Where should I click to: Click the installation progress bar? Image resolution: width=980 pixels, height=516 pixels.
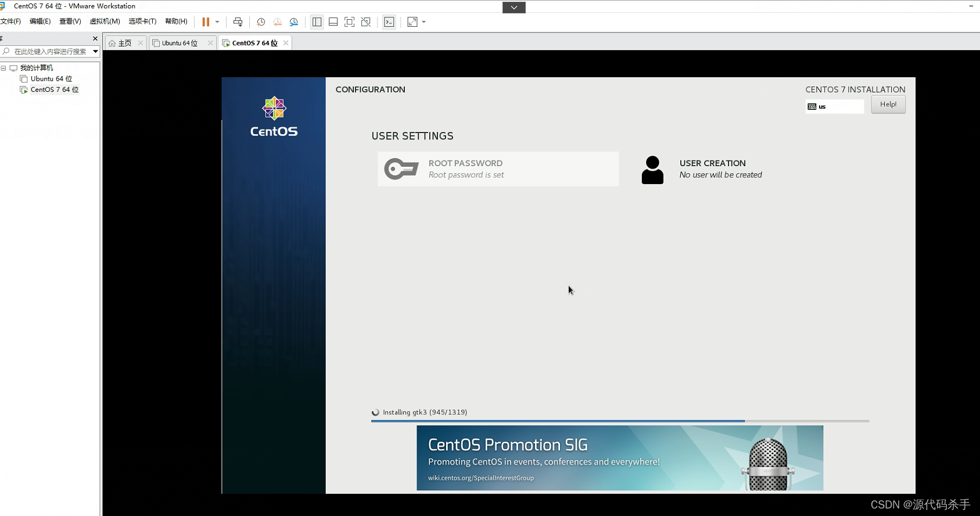tap(620, 421)
